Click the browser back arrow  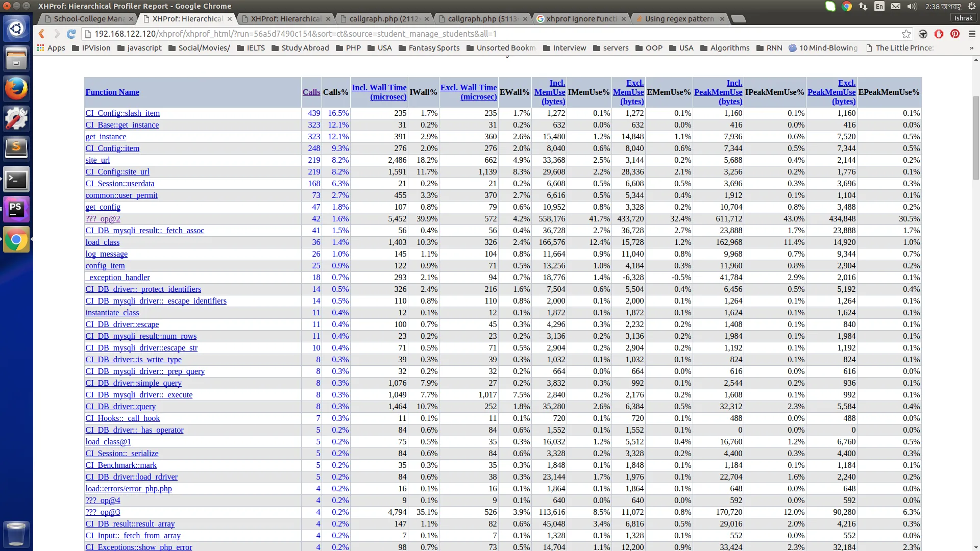pos(42,34)
